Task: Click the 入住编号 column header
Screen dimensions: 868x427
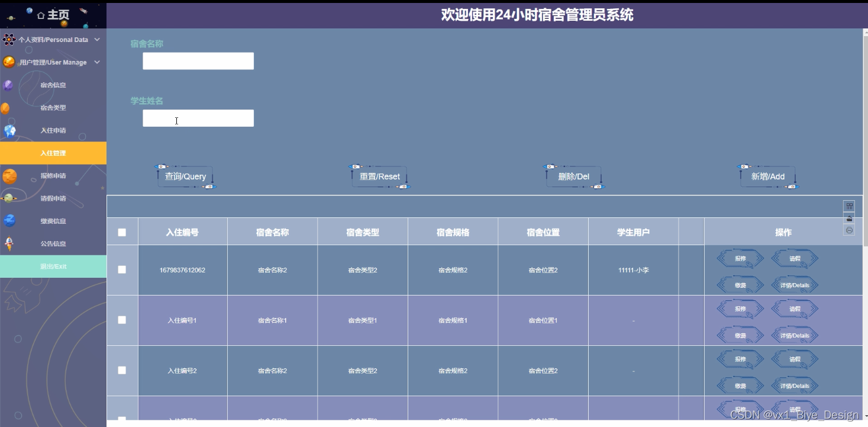Action: (x=182, y=232)
